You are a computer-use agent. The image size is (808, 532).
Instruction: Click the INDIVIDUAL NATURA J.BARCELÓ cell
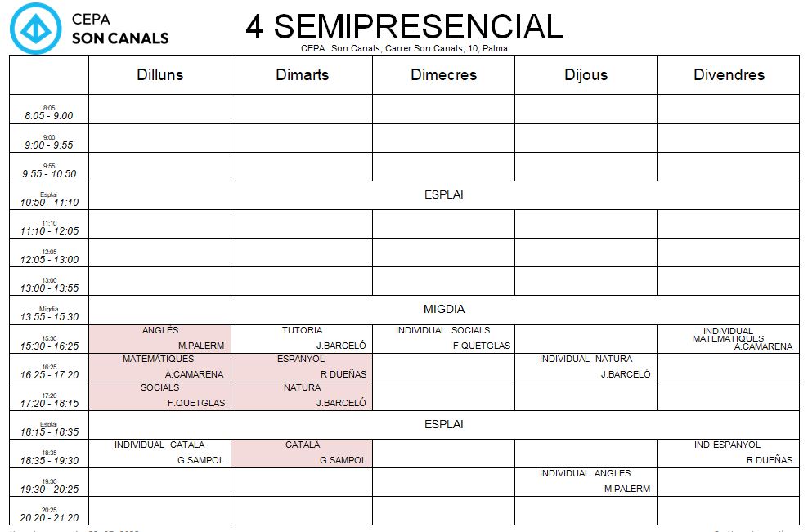[x=586, y=367]
